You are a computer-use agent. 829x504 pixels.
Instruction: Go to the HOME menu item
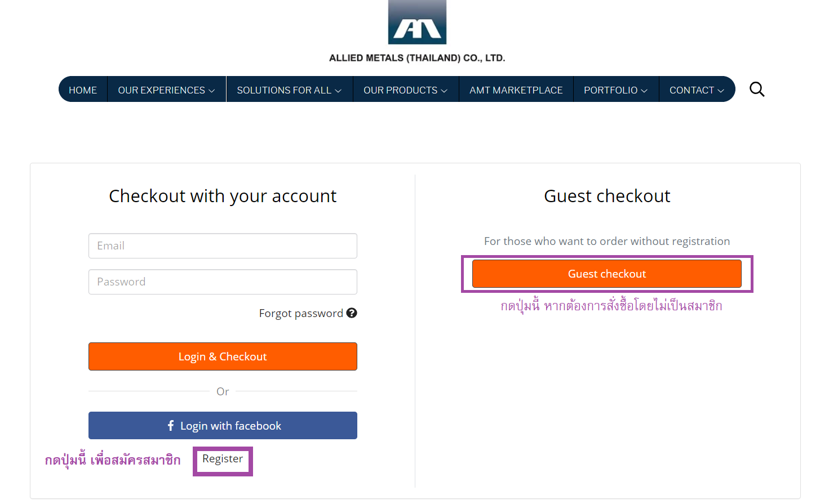[83, 90]
